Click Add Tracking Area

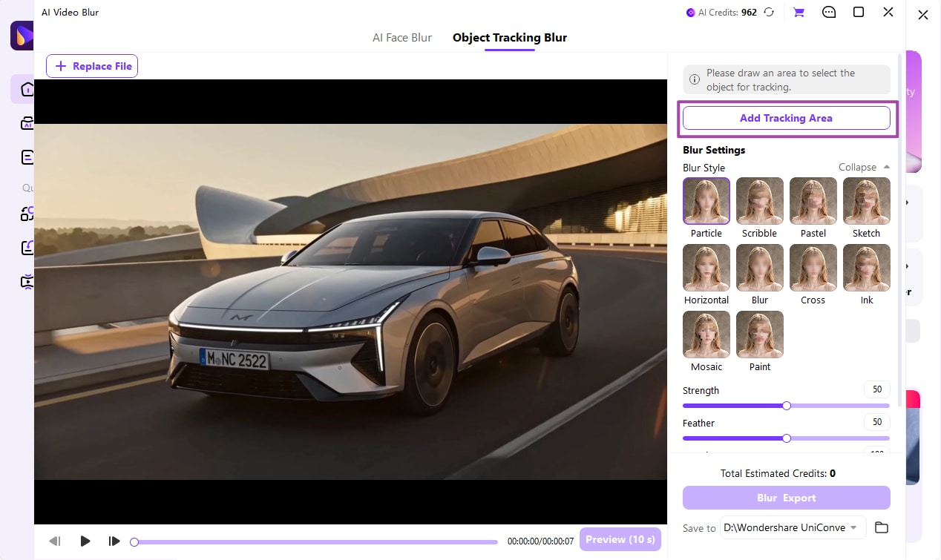(x=786, y=118)
